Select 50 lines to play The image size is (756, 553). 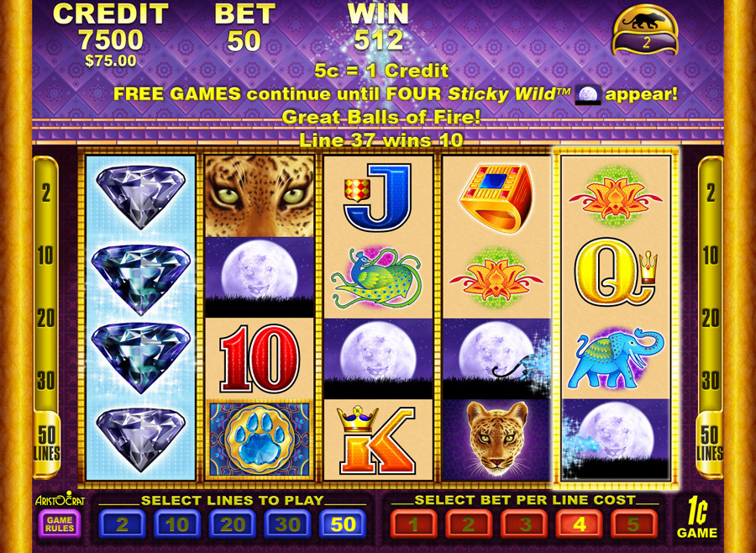[x=343, y=524]
